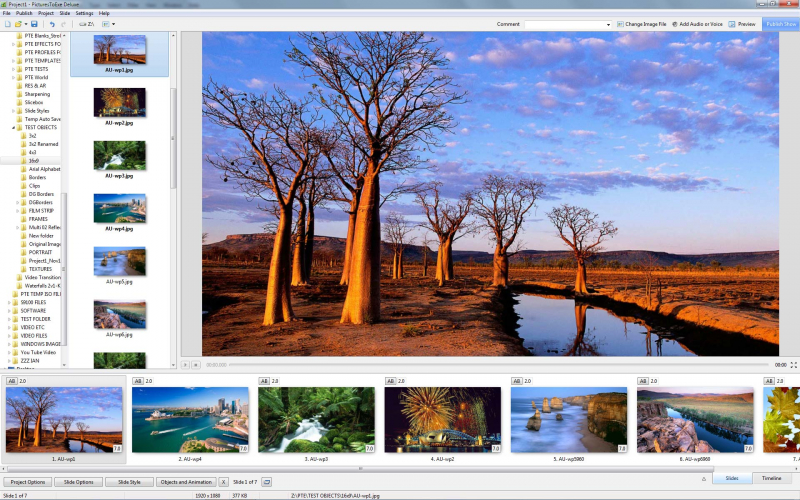Switch to the Timeline view tab
This screenshot has height=500, width=800.
point(771,478)
